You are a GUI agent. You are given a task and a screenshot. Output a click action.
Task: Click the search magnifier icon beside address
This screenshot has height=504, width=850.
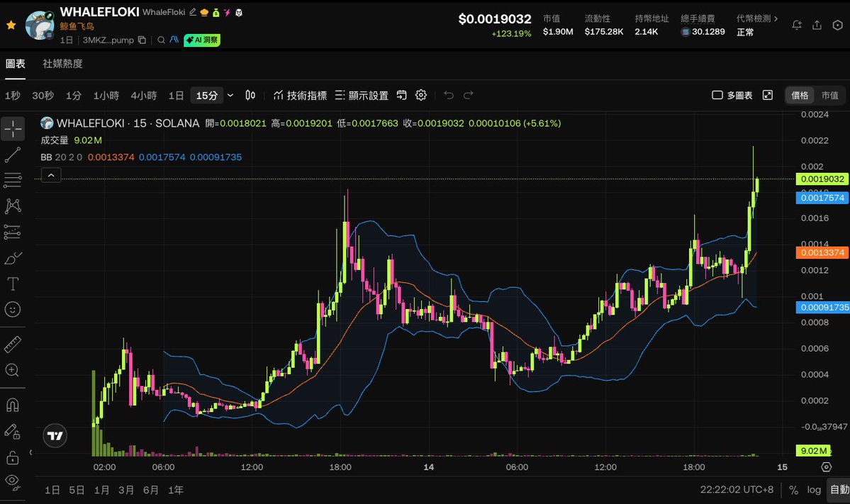pos(161,40)
